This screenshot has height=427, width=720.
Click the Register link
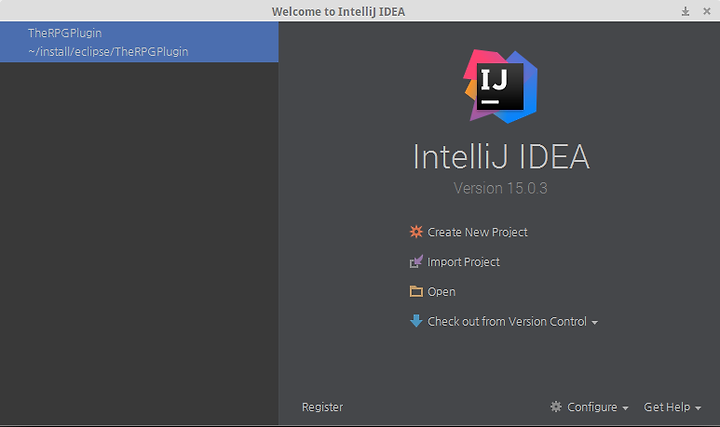[322, 407]
